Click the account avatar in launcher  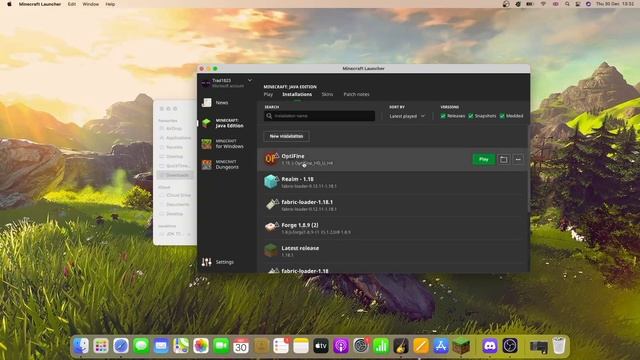[206, 83]
